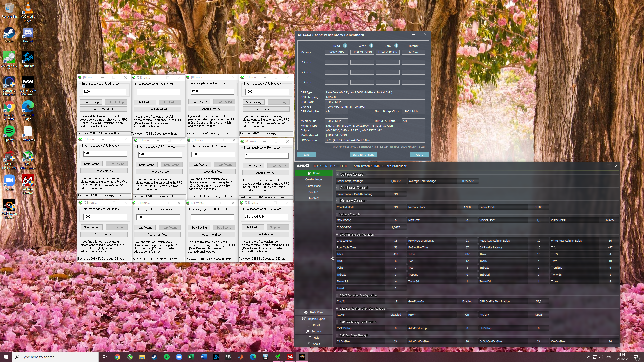The width and height of the screenshot is (644, 362).
Task: Focus RAM field in 1729.8% Coverage MemTest
Action: pos(158,92)
